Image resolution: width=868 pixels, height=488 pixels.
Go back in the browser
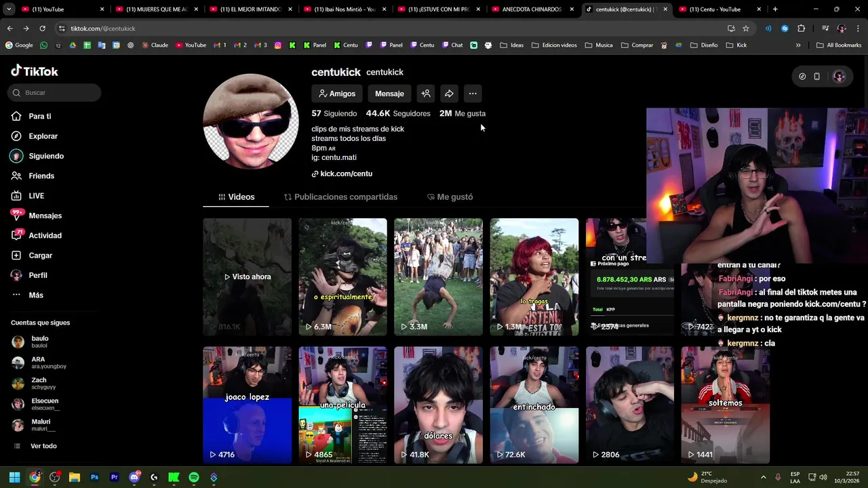point(10,28)
